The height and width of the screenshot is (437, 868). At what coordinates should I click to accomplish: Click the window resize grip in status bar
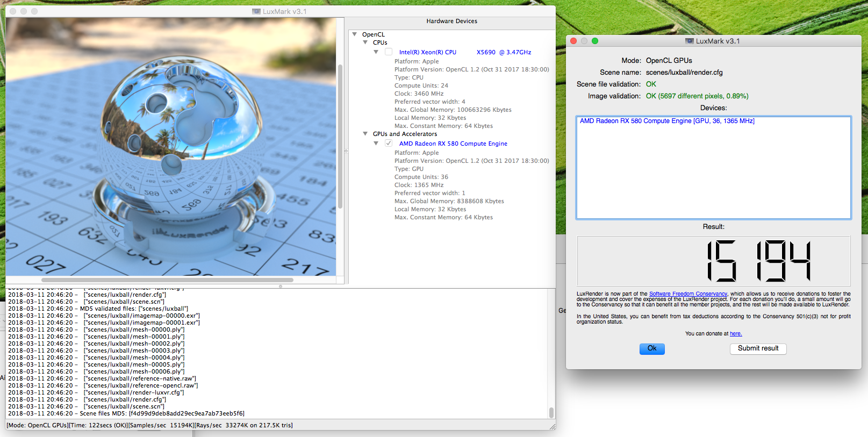pyautogui.click(x=552, y=426)
